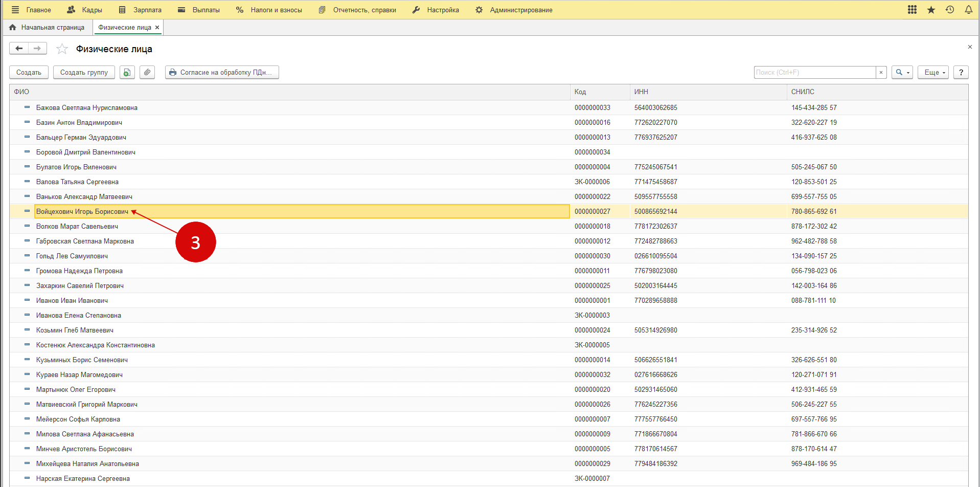This screenshot has width=980, height=487.
Task: Clear the search field with X
Action: (881, 73)
